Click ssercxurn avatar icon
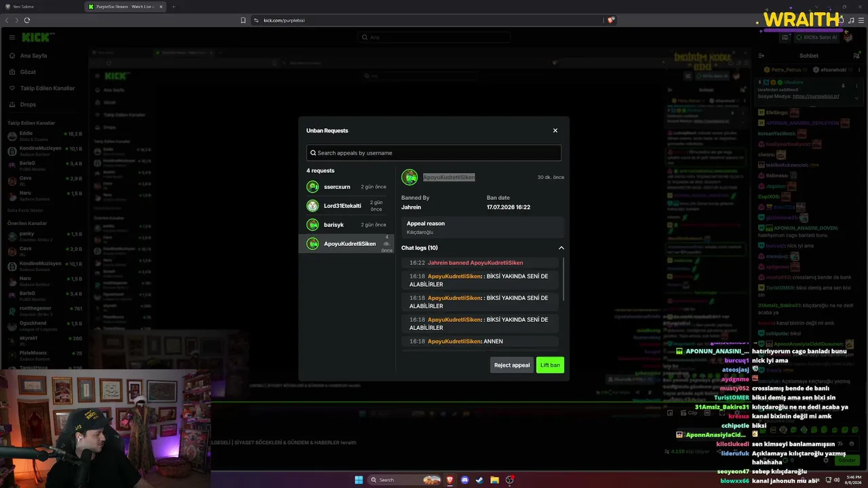Image resolution: width=868 pixels, height=488 pixels. point(313,186)
